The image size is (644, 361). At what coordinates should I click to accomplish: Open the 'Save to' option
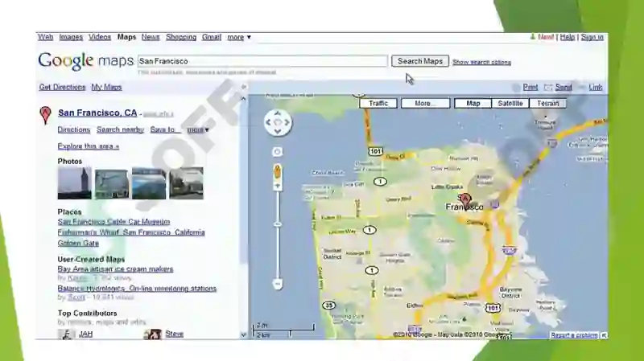point(165,129)
